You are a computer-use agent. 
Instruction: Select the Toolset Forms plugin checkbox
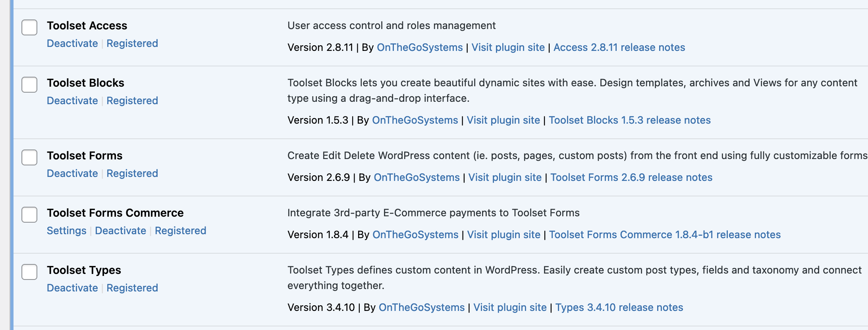29,157
